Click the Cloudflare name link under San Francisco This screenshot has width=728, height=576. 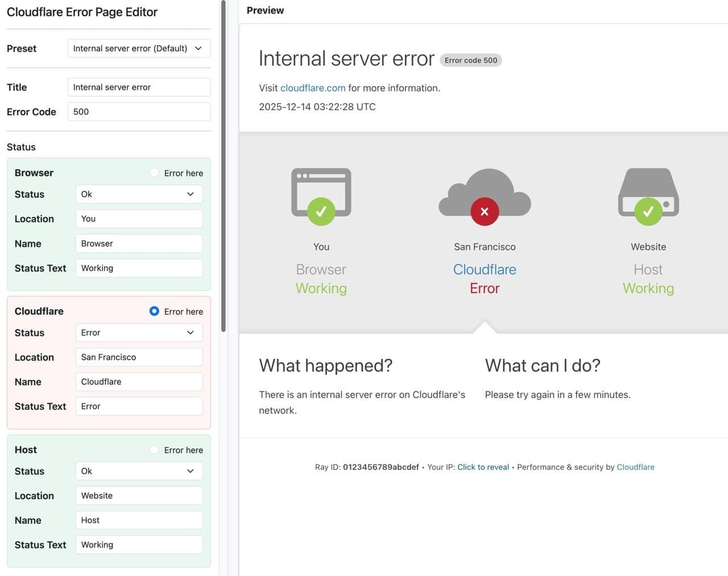click(485, 270)
